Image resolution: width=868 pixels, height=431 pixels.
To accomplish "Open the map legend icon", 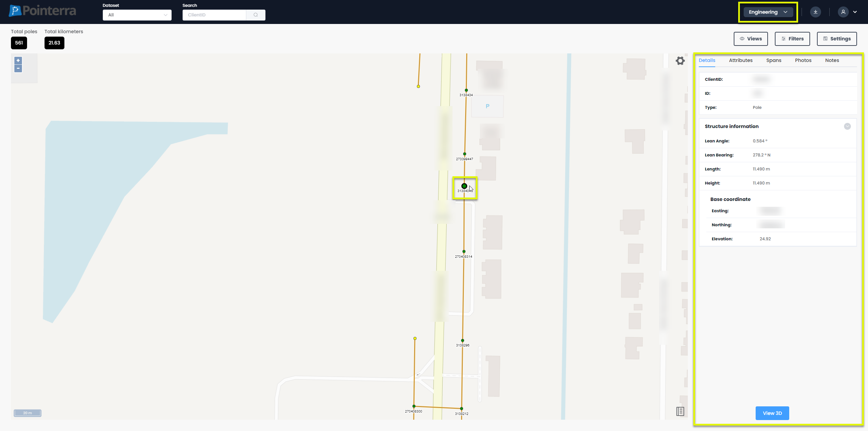I will (680, 411).
